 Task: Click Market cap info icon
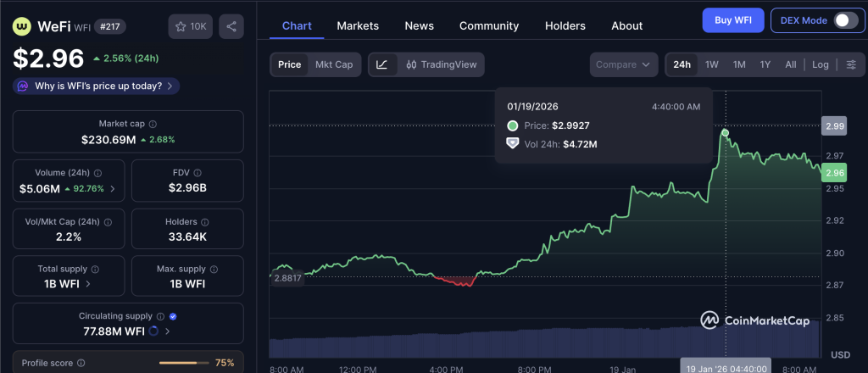point(153,124)
